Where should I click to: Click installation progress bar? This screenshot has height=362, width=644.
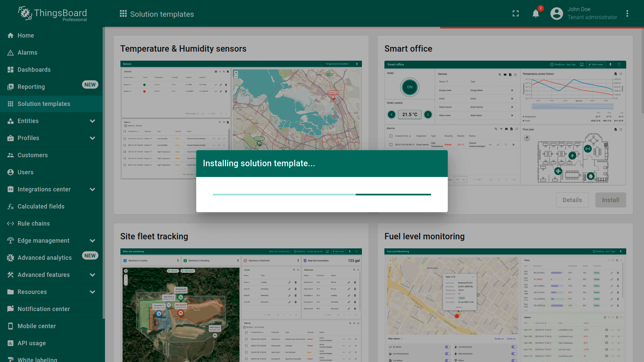(x=322, y=194)
